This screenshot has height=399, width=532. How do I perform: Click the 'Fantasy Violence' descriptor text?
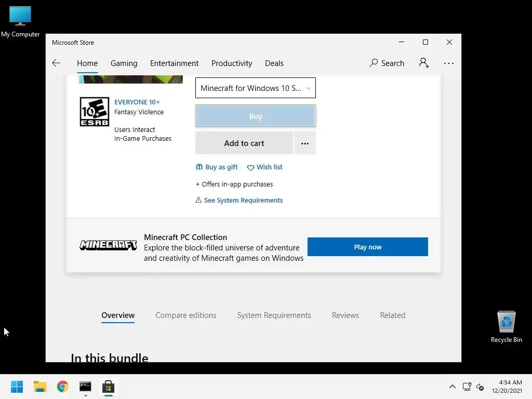[139, 112]
